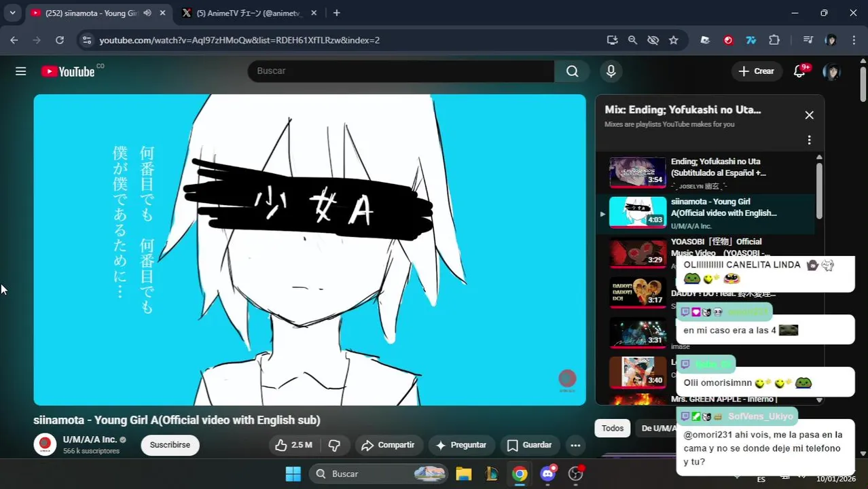Open the zoom indicator in address bar
868x489 pixels.
pyautogui.click(x=632, y=40)
